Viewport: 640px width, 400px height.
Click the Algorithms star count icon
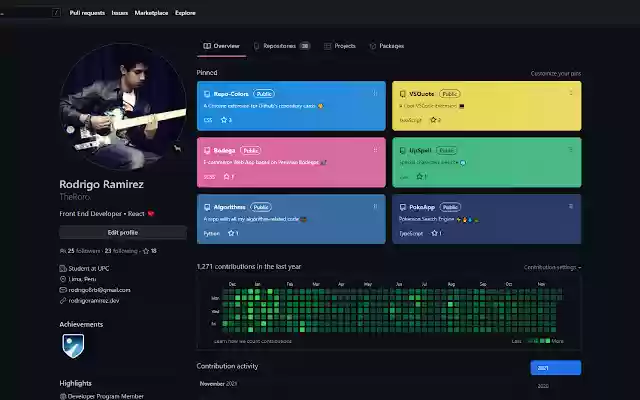click(231, 233)
